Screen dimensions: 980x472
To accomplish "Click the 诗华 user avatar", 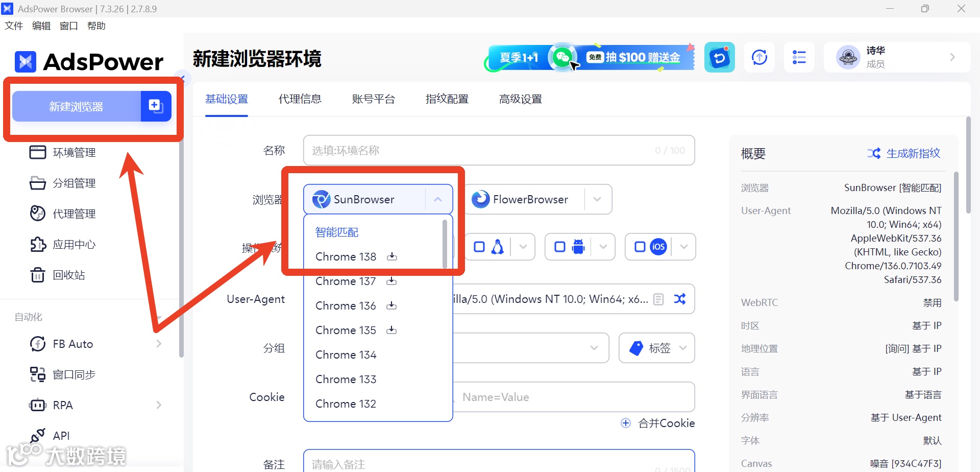I will 848,57.
